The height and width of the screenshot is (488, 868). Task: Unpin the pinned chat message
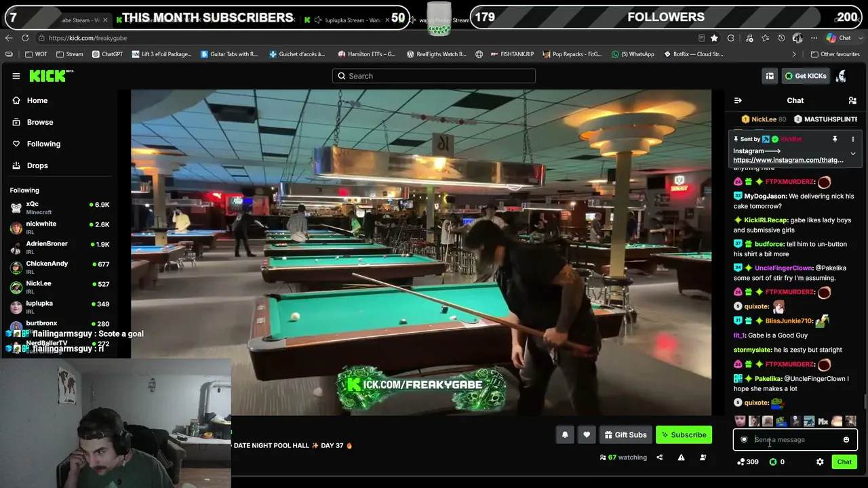click(x=835, y=139)
